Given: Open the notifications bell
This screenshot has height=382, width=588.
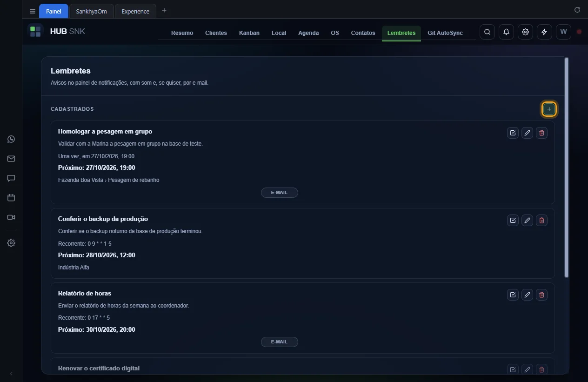Looking at the screenshot, I should tap(506, 32).
